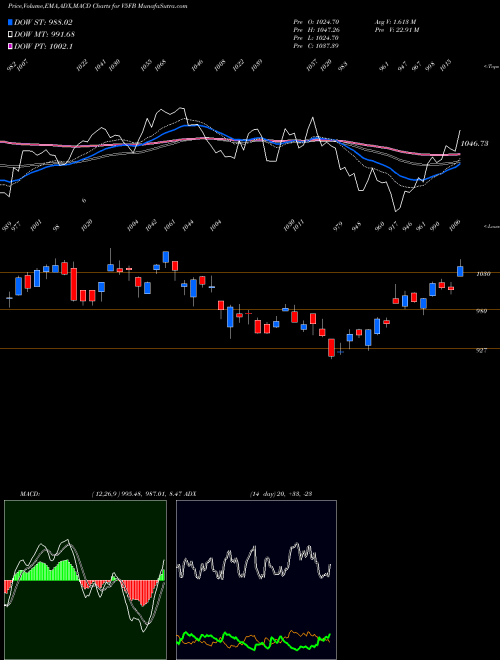Viewport: 500px width, 660px height.
Task: Click the 1046.73 latest price label
Action: pos(474,144)
